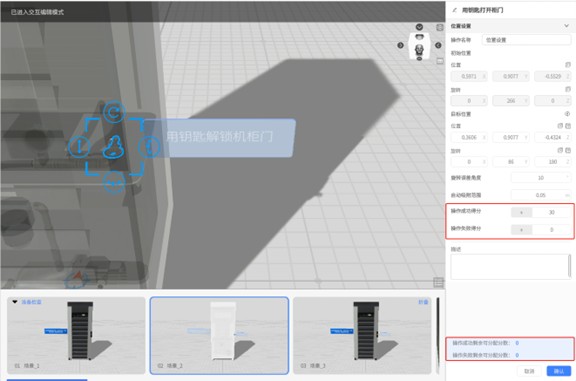Click the edit pencil icon beside panel title
This screenshot has height=381, width=576.
(x=454, y=10)
